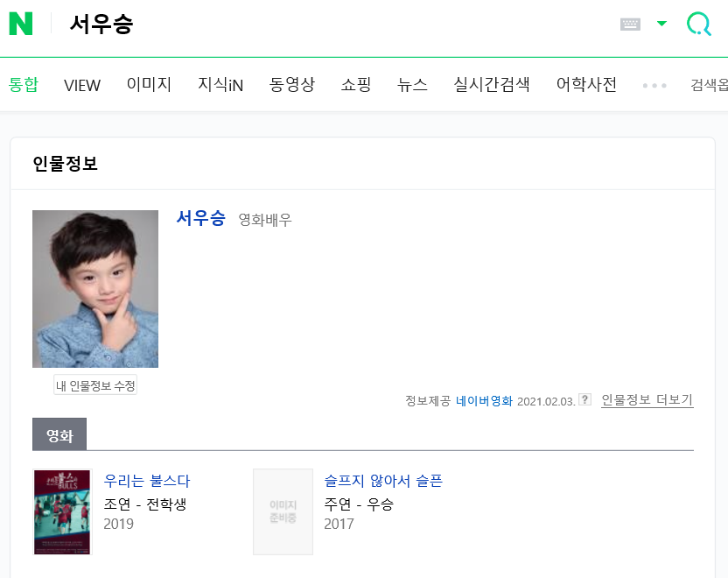Click the green Naver N logo
Viewport: 728px width, 578px height.
[x=21, y=24]
